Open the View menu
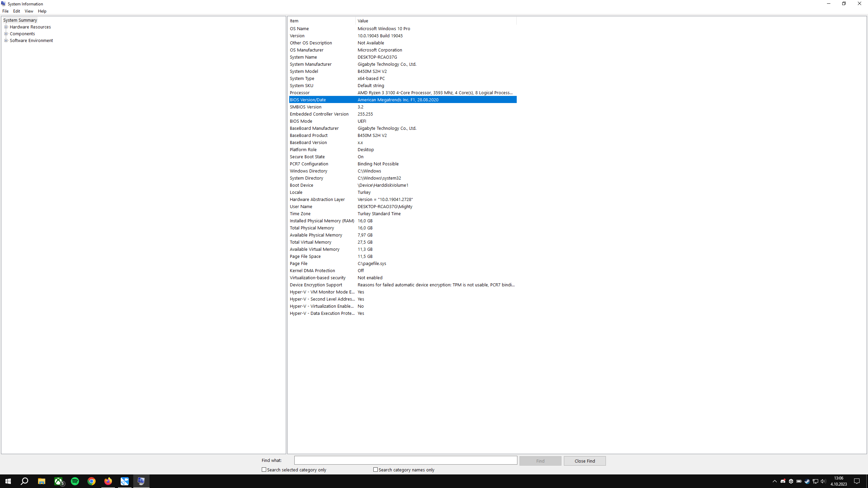The height and width of the screenshot is (488, 868). tap(29, 11)
